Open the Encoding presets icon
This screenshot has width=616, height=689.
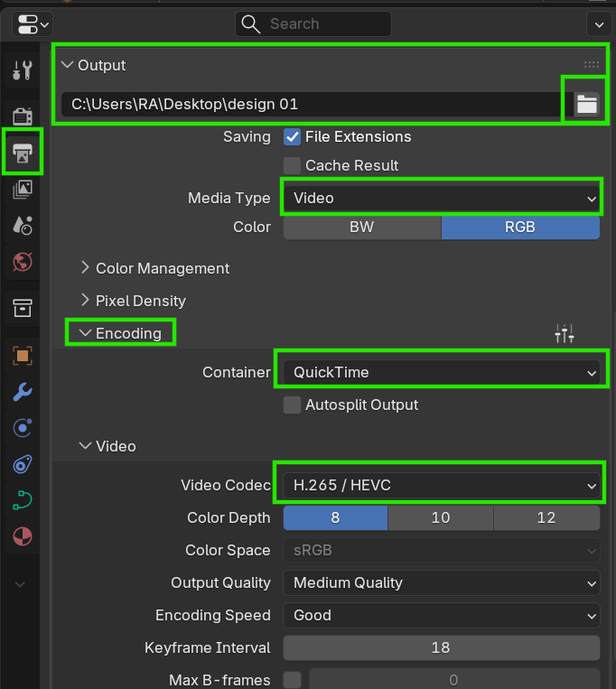(565, 333)
